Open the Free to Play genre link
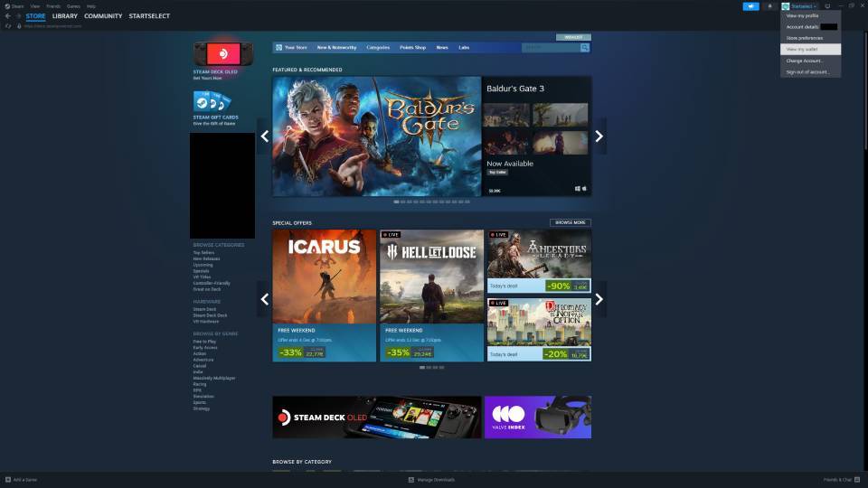Viewport: 868px width, 488px height. tap(204, 342)
